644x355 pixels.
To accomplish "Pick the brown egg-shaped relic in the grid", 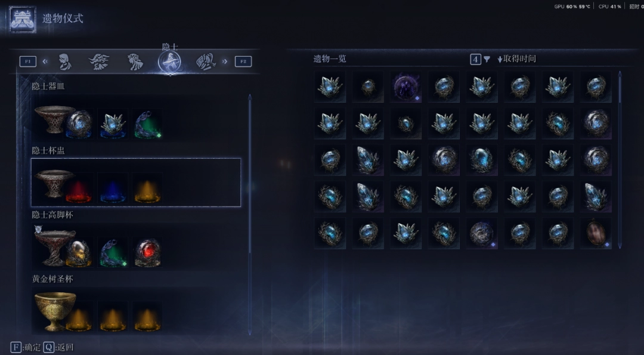I will pyautogui.click(x=596, y=233).
